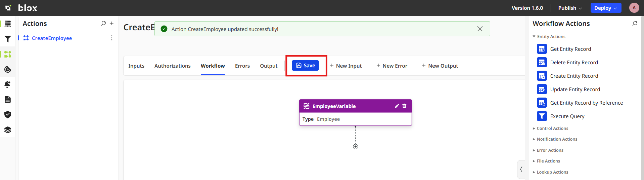This screenshot has width=644, height=180.
Task: Open the shield security sidebar icon
Action: 7,115
